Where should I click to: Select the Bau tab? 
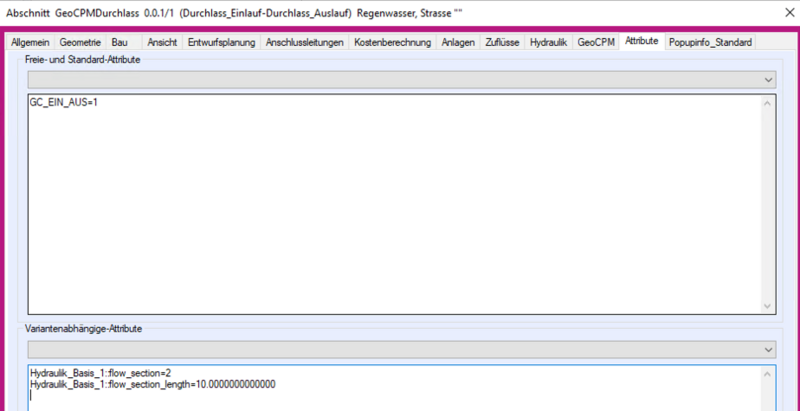(120, 43)
